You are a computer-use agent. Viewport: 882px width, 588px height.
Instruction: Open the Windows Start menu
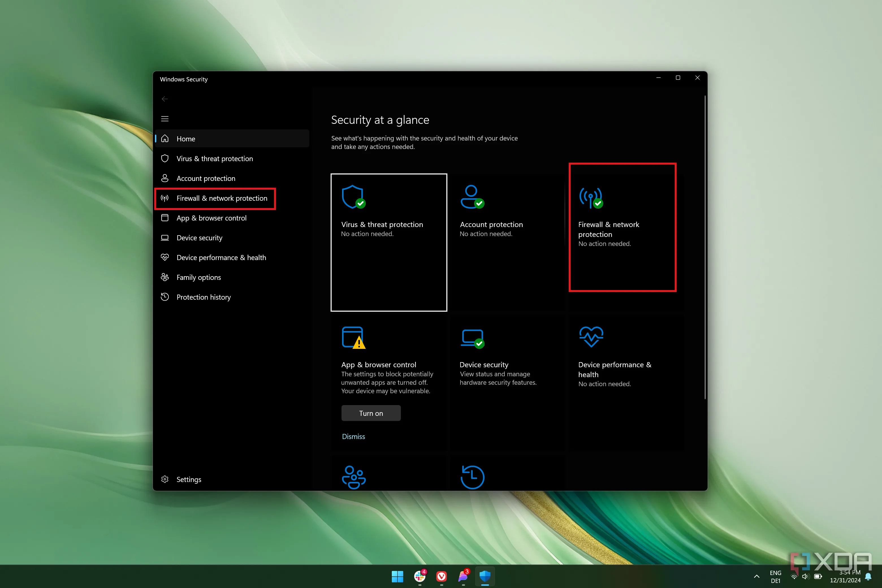[x=397, y=576]
